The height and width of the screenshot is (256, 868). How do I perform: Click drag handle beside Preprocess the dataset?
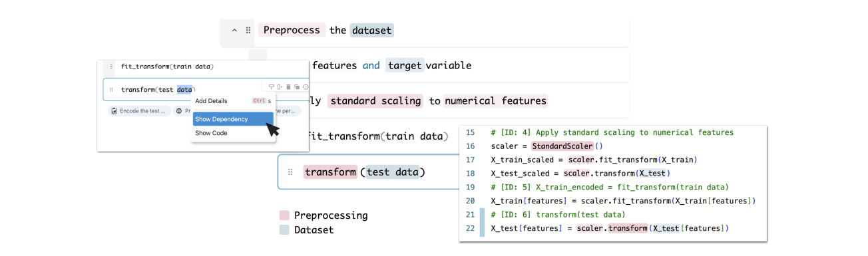coord(248,30)
